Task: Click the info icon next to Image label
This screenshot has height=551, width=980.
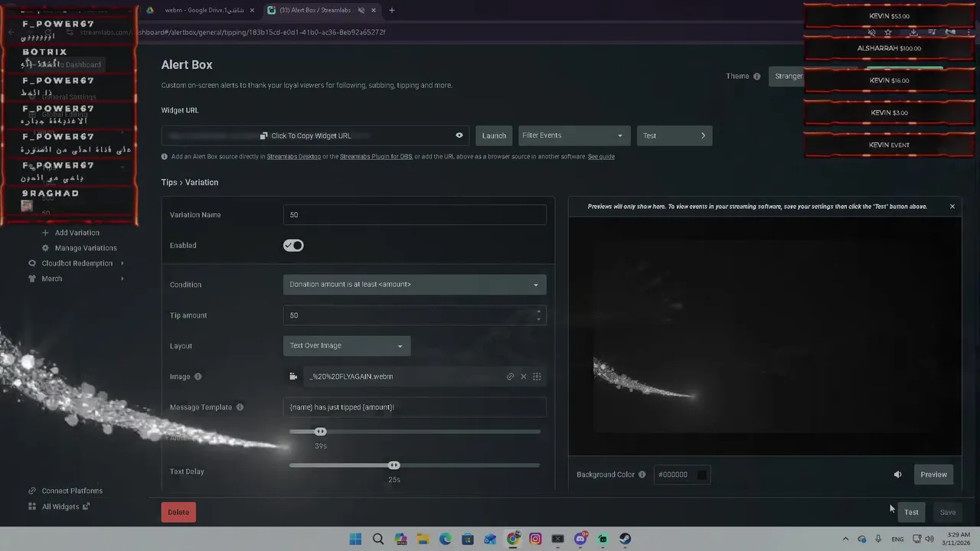Action: [x=198, y=377]
